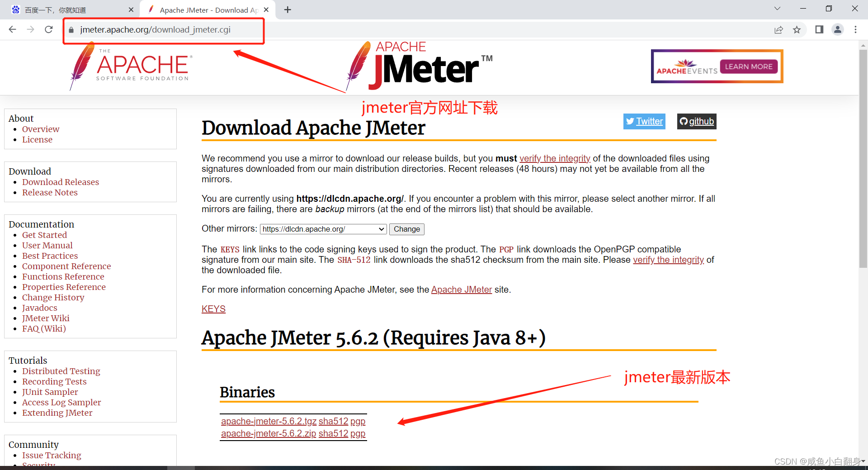The image size is (868, 470).
Task: Open the Best Practices link
Action: [x=50, y=256]
